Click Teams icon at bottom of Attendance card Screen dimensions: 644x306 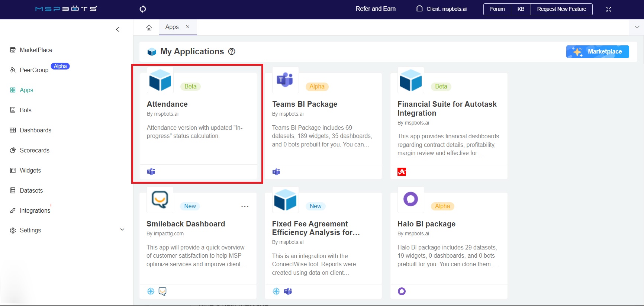pos(151,172)
